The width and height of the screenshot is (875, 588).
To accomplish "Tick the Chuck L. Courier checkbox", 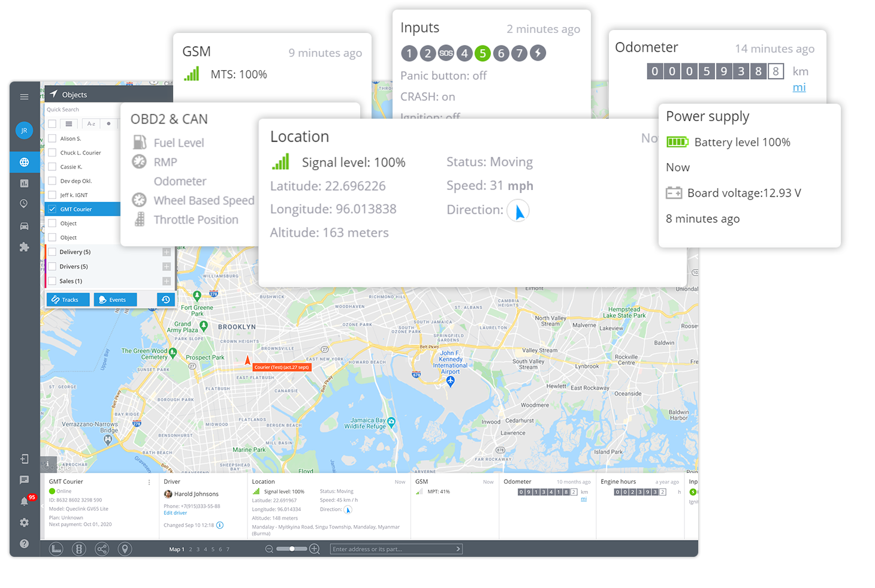I will 52,153.
